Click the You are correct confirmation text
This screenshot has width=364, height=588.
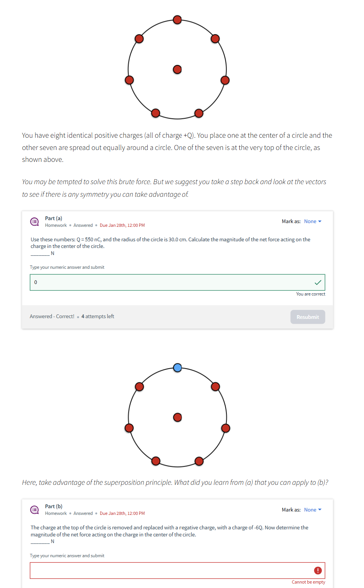(x=310, y=294)
